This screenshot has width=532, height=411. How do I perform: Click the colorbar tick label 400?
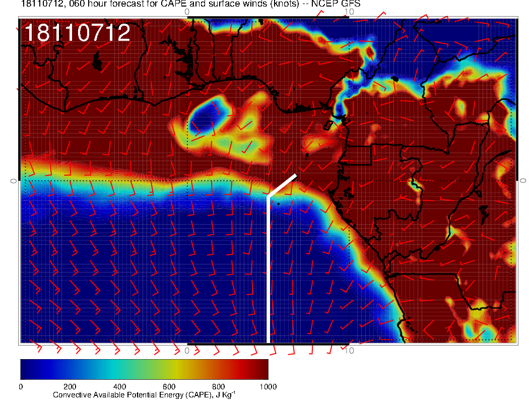119,387
